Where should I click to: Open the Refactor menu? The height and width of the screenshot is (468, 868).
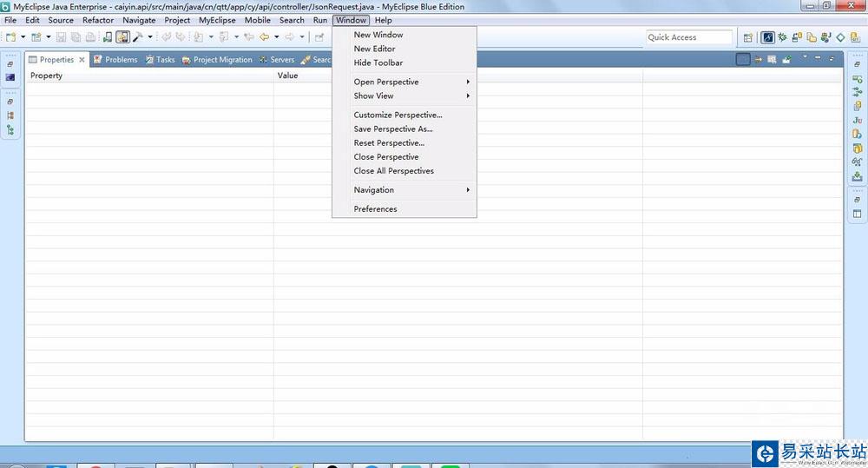(x=98, y=20)
